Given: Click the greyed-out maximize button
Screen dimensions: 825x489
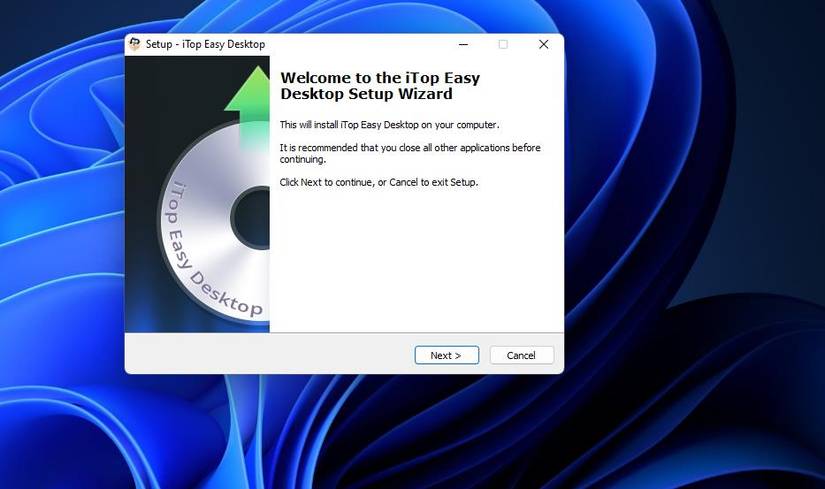Looking at the screenshot, I should point(504,44).
